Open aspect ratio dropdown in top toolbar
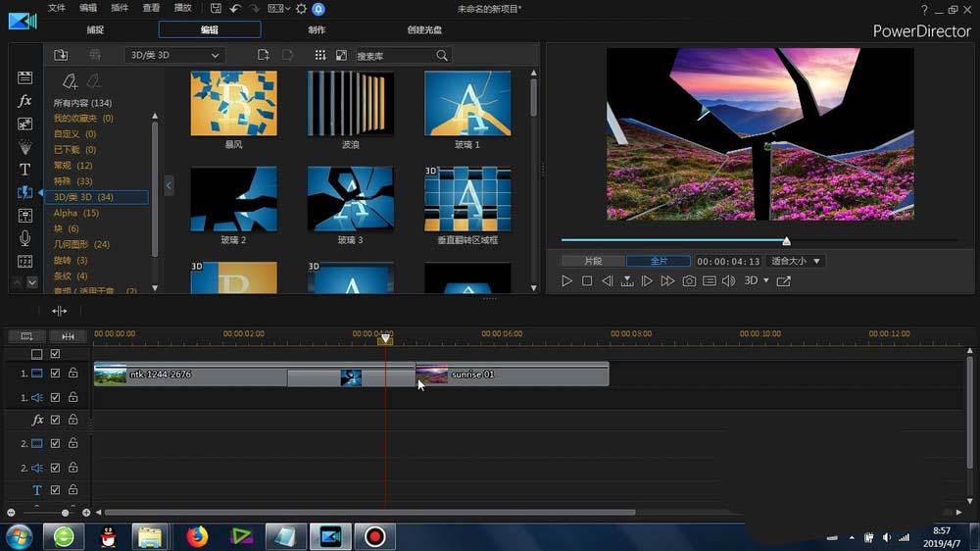This screenshot has width=980, height=551. 278,9
